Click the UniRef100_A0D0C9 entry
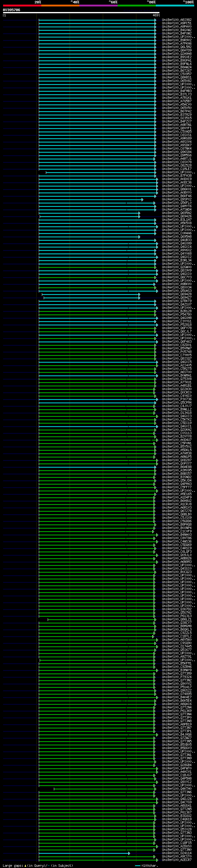The image size is (197, 868). tap(177, 179)
